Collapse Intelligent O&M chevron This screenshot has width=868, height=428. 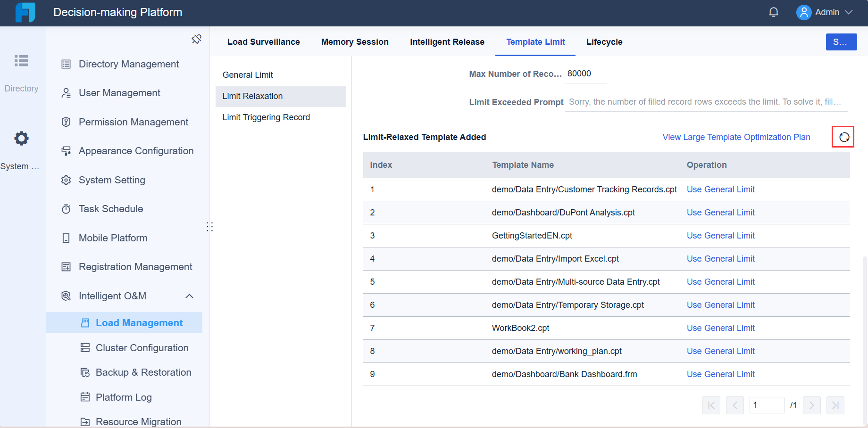(190, 296)
